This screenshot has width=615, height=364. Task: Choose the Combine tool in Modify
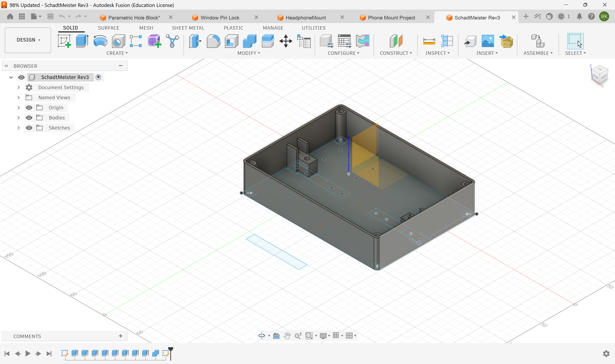tap(250, 41)
